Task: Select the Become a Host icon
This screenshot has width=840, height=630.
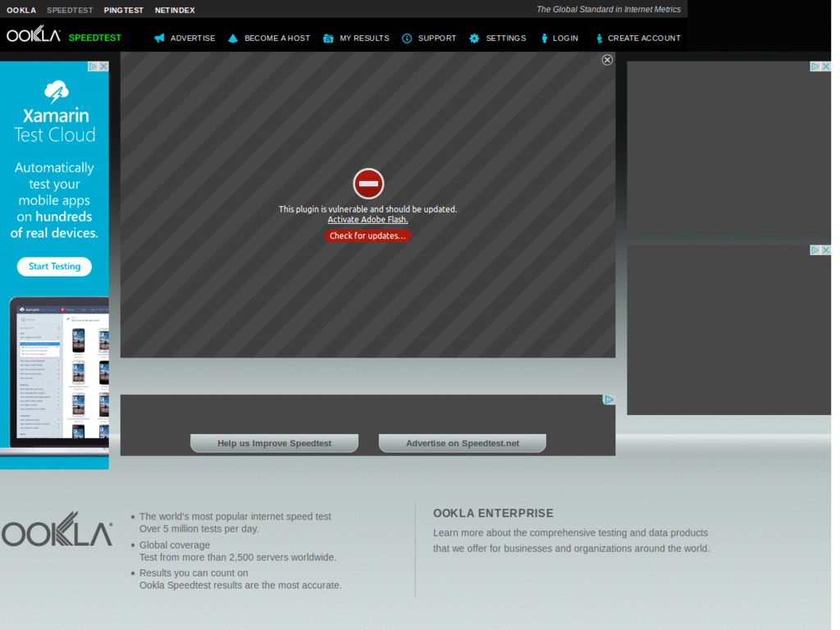Action: pyautogui.click(x=233, y=38)
